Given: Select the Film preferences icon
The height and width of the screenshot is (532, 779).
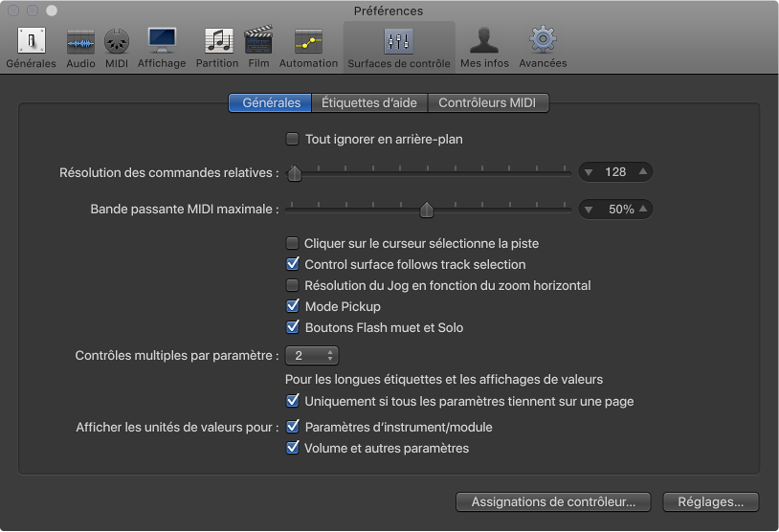Looking at the screenshot, I should point(258,42).
